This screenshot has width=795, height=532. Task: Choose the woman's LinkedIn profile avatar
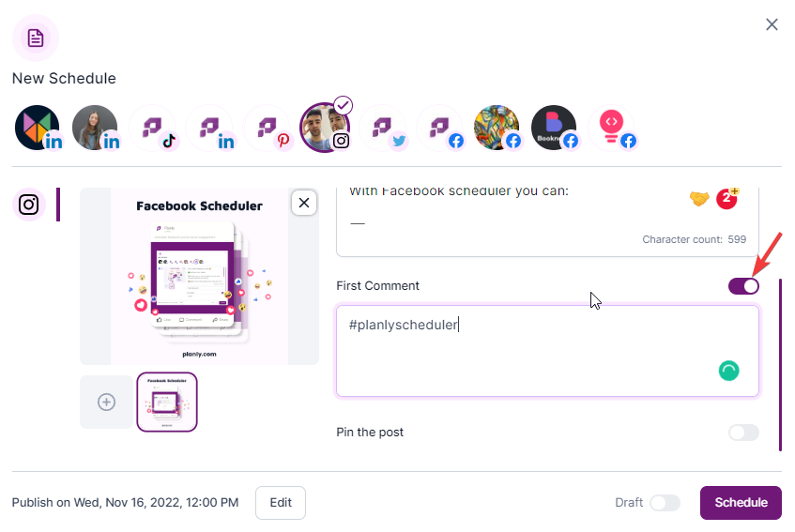(96, 128)
